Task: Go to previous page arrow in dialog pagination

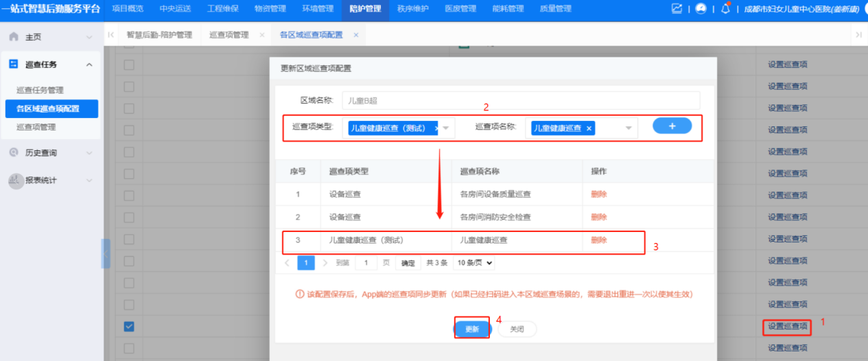Action: pyautogui.click(x=287, y=263)
